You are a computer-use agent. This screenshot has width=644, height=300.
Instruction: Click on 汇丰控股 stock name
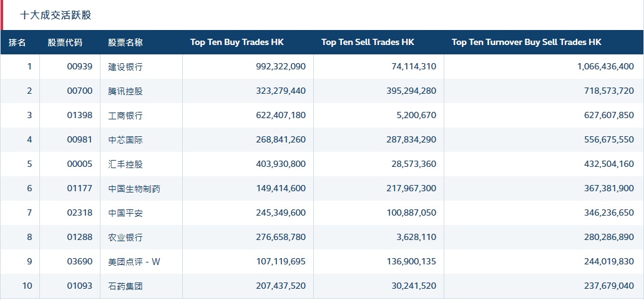(125, 164)
